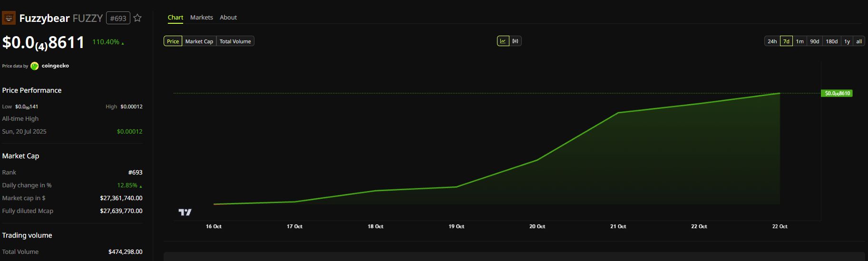Viewport: 868px width, 261px height.
Task: Set chart range to 1y
Action: coord(847,41)
